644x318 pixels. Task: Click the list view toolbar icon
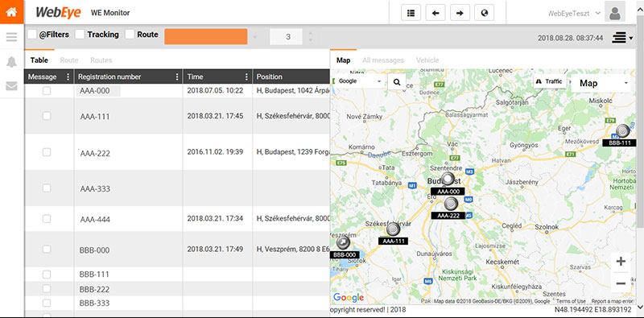click(411, 13)
